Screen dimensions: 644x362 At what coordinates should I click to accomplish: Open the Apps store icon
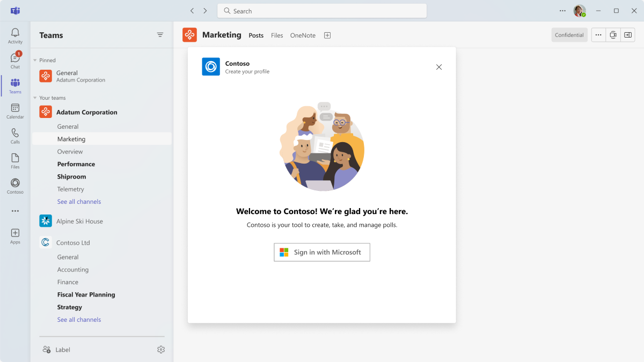[15, 236]
